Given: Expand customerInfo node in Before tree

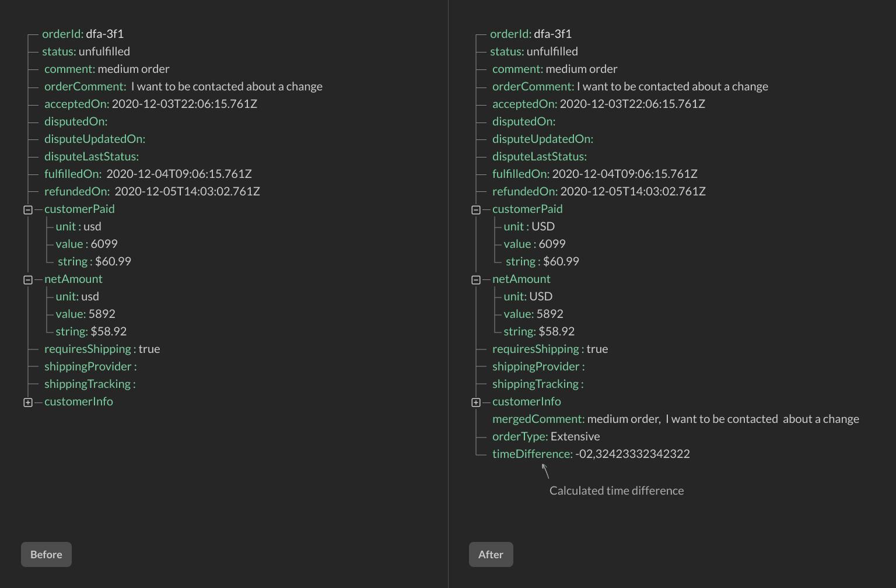Looking at the screenshot, I should coord(28,402).
